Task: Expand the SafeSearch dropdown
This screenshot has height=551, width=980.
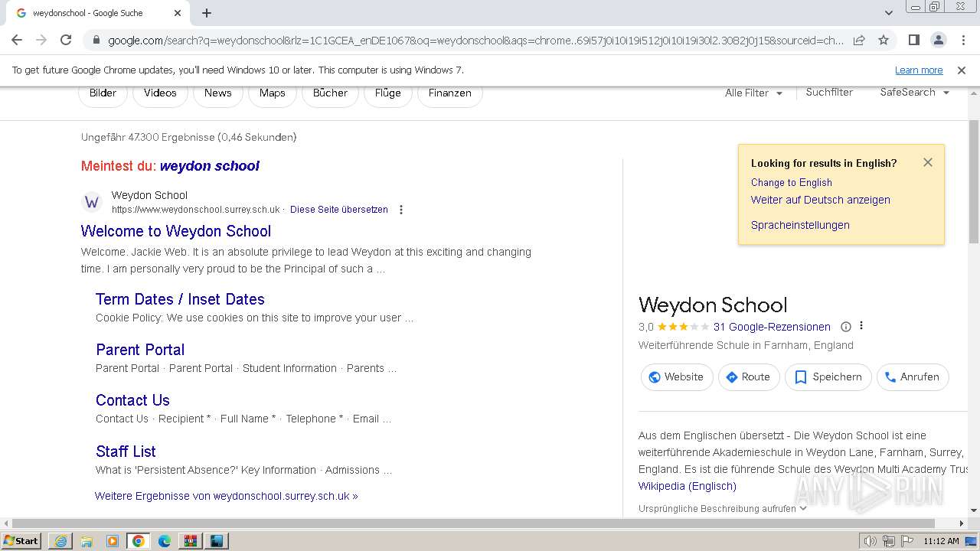Action: (x=915, y=92)
